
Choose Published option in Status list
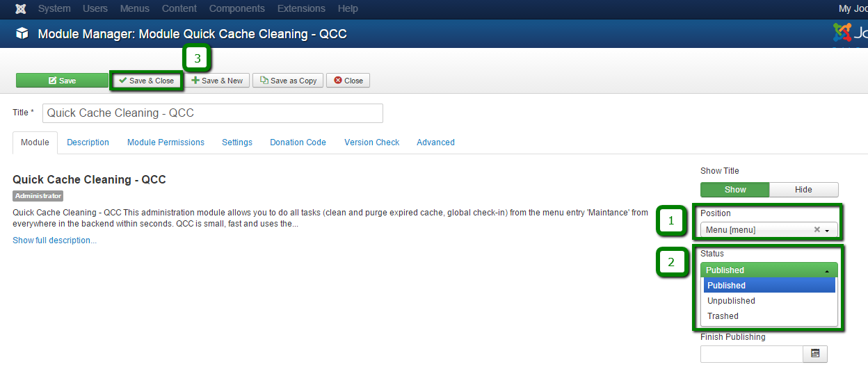(x=769, y=286)
